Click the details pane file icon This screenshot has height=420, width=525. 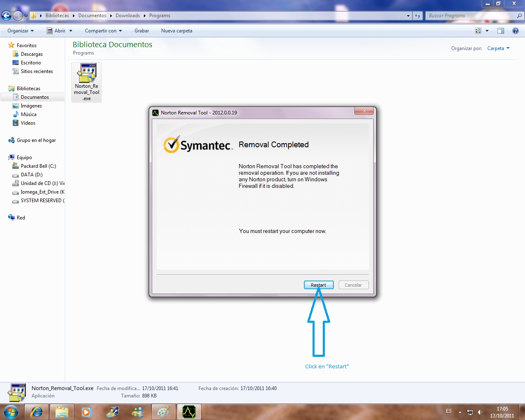click(17, 393)
